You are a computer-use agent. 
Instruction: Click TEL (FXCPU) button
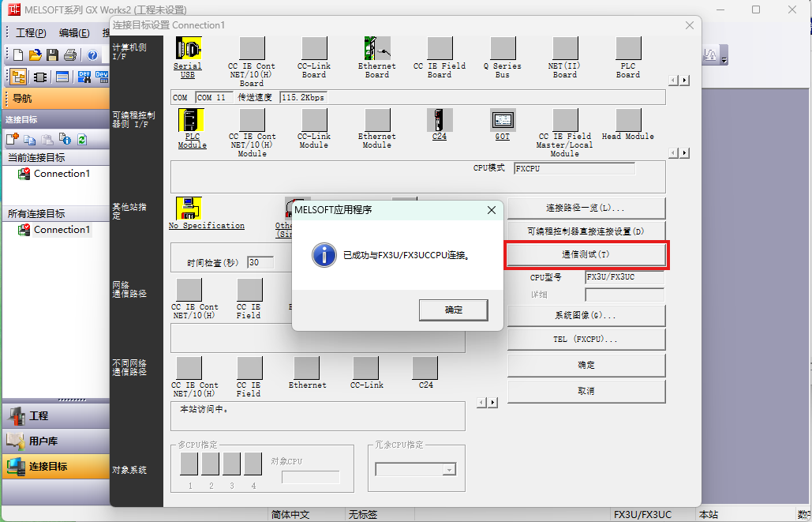coord(586,340)
